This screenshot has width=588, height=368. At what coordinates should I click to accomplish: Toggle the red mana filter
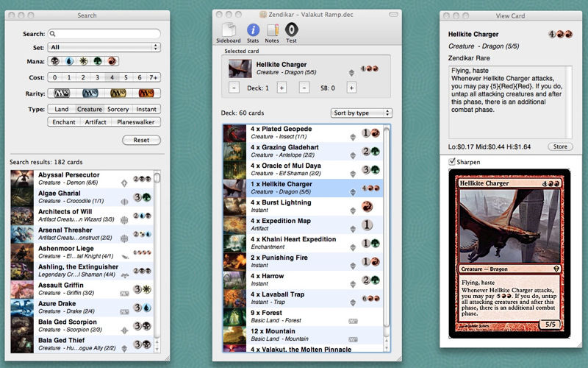point(112,61)
